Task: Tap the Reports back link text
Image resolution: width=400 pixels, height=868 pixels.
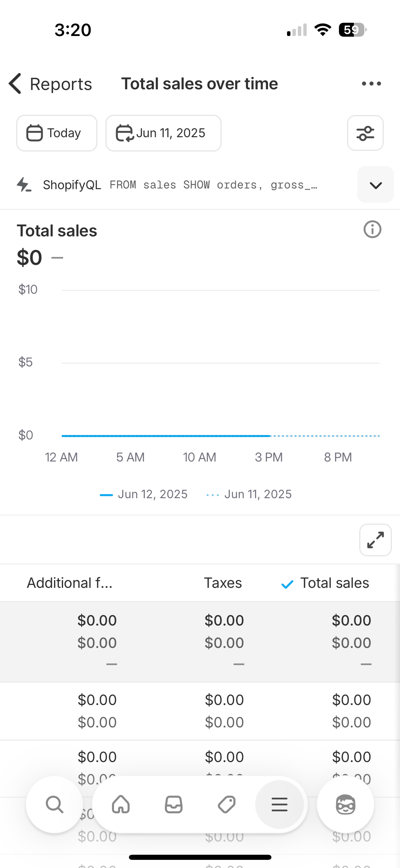Action: click(61, 84)
